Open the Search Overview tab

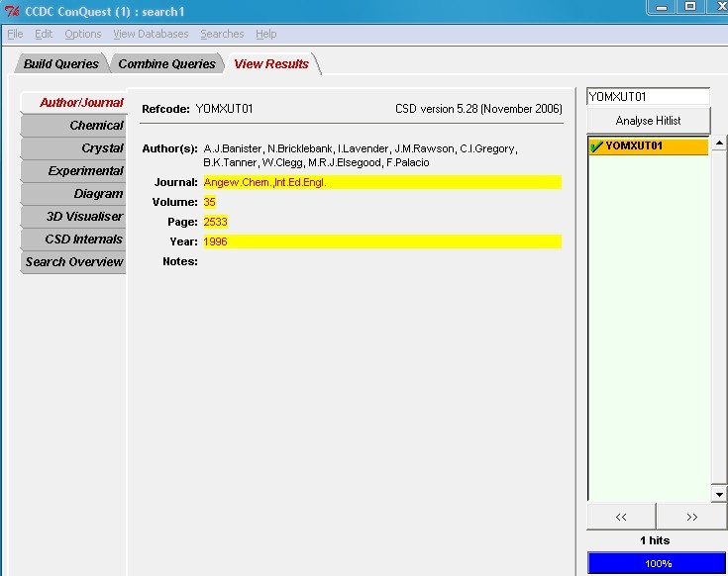click(74, 261)
